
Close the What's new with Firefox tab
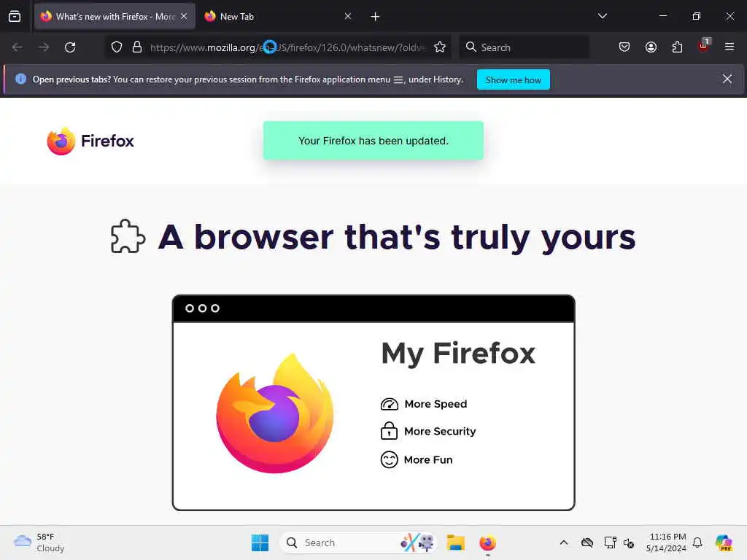[184, 16]
